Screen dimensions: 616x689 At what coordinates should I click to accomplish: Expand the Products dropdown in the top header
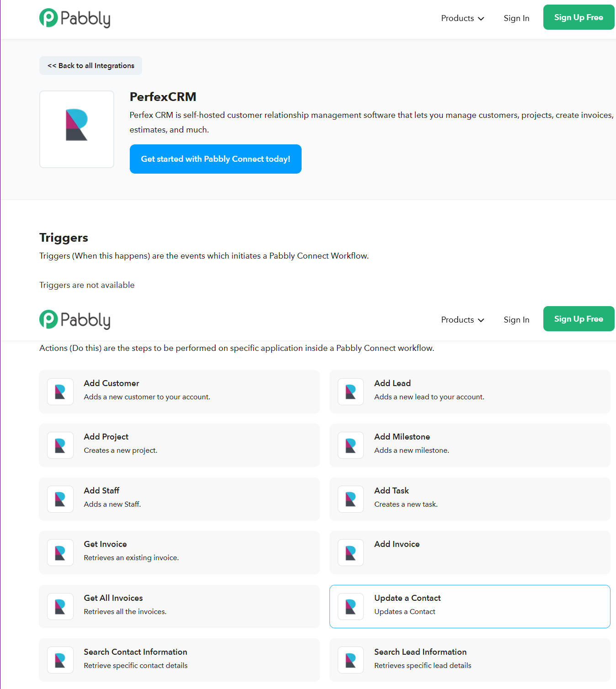(x=462, y=18)
